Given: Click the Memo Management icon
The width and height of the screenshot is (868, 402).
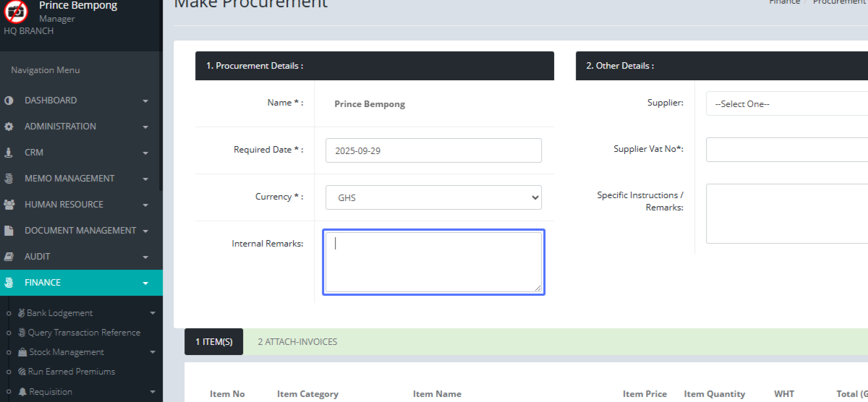Looking at the screenshot, I should coord(9,179).
